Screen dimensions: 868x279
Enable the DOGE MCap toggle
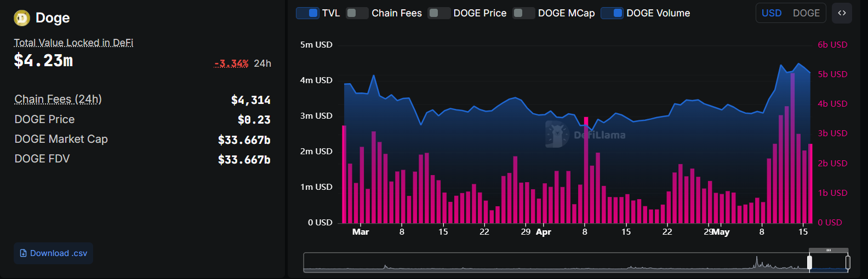pos(524,13)
